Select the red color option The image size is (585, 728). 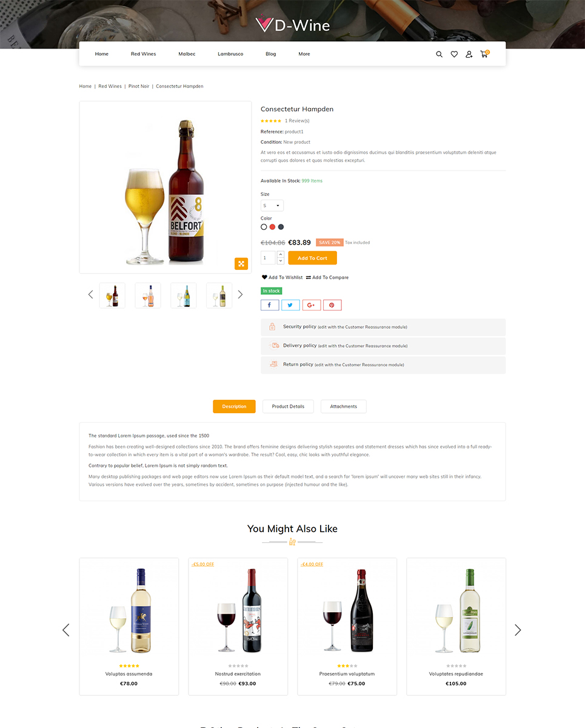coord(272,227)
